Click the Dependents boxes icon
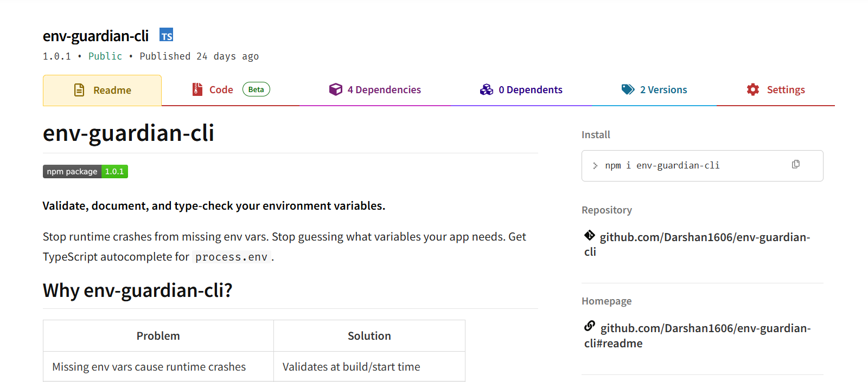The image size is (868, 382). [487, 89]
